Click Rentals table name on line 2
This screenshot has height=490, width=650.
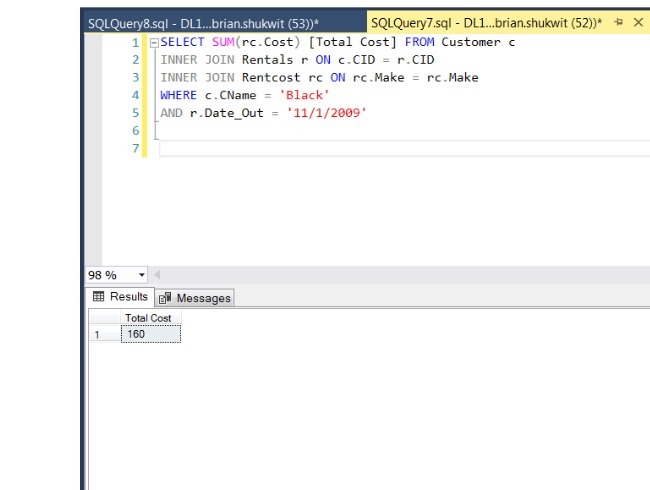267,60
